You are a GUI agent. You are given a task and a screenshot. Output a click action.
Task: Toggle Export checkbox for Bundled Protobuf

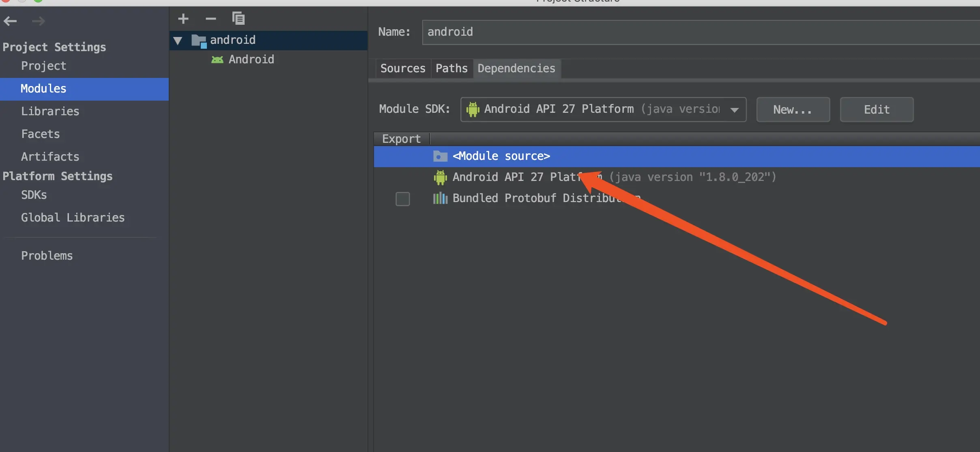pos(403,199)
